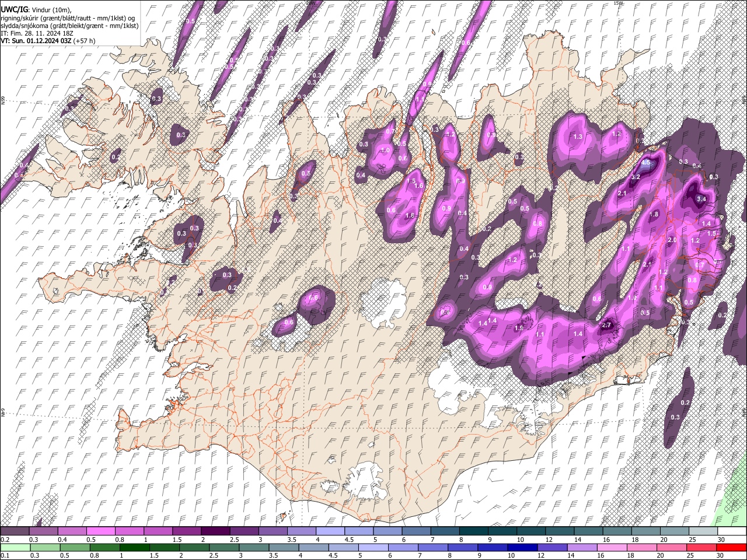Click the 2.7 precipitation value on the map
This screenshot has height=560, width=747.
pos(606,325)
